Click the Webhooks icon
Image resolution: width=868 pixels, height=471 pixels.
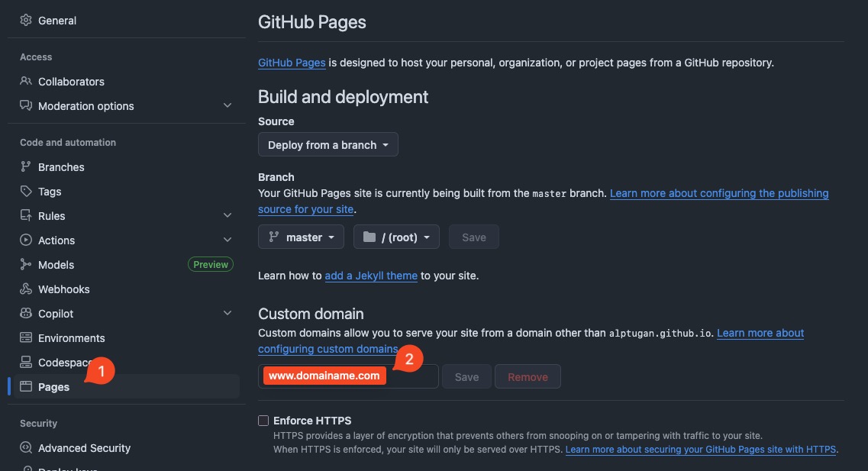[25, 289]
